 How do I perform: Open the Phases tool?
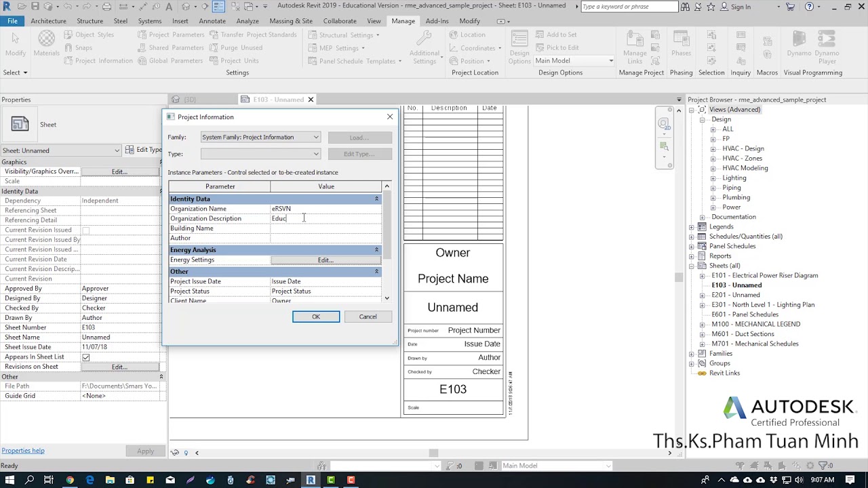click(x=681, y=44)
